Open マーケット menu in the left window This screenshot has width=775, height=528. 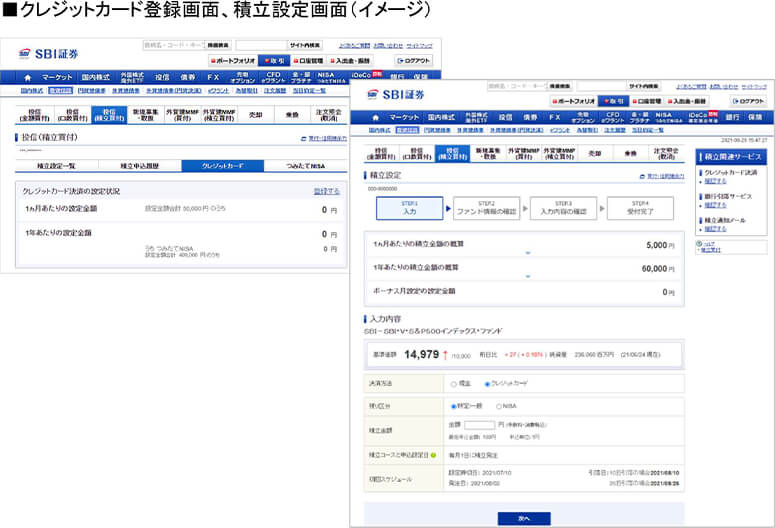coord(56,77)
